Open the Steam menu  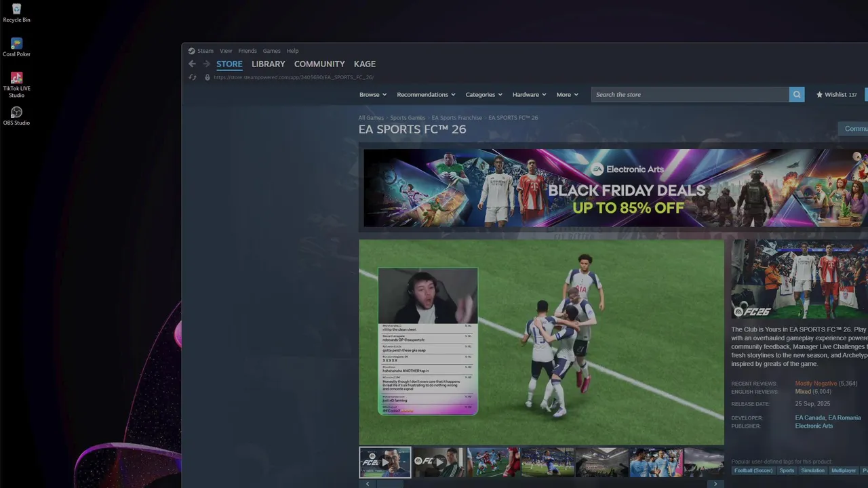pos(205,51)
